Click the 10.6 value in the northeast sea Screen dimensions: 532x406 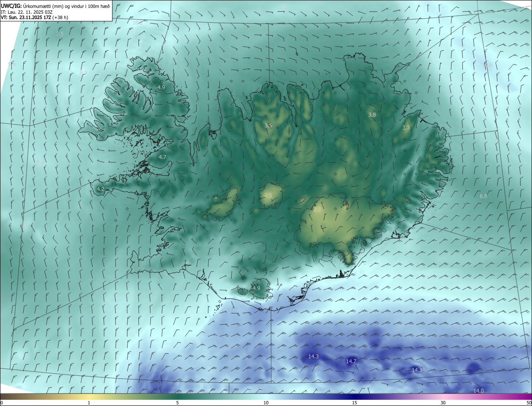(487, 65)
